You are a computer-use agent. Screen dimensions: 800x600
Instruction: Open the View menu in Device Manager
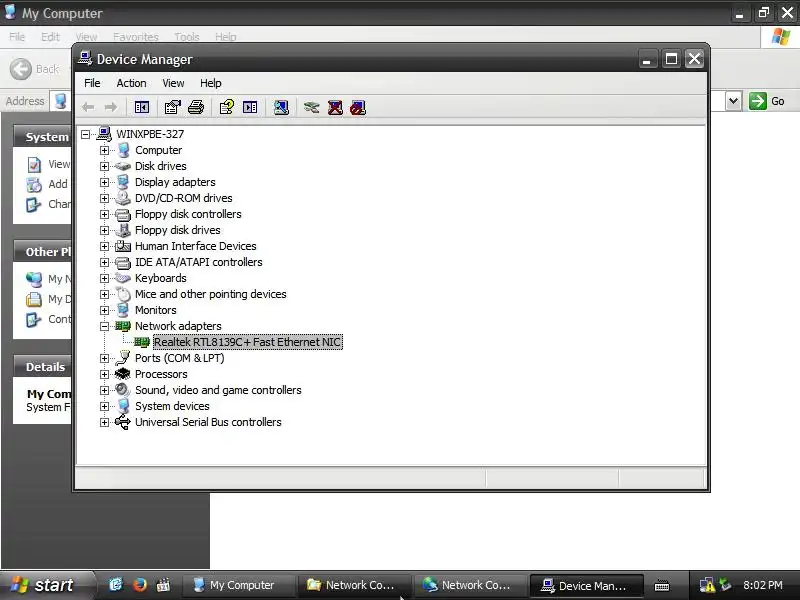pyautogui.click(x=173, y=83)
